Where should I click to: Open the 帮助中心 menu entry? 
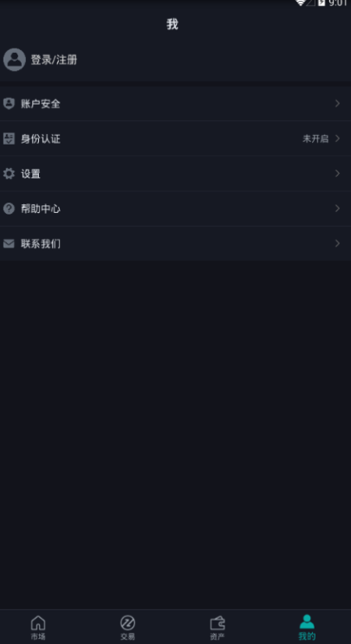click(175, 209)
